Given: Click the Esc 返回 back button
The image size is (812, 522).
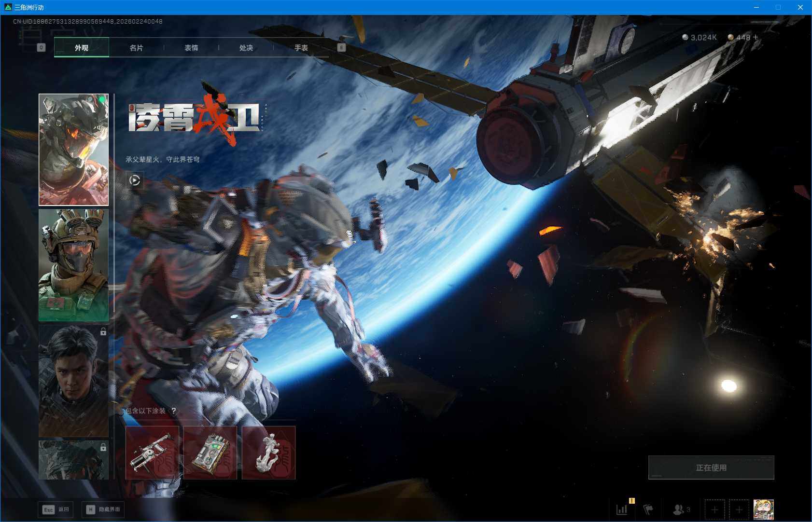Looking at the screenshot, I should click(x=56, y=509).
